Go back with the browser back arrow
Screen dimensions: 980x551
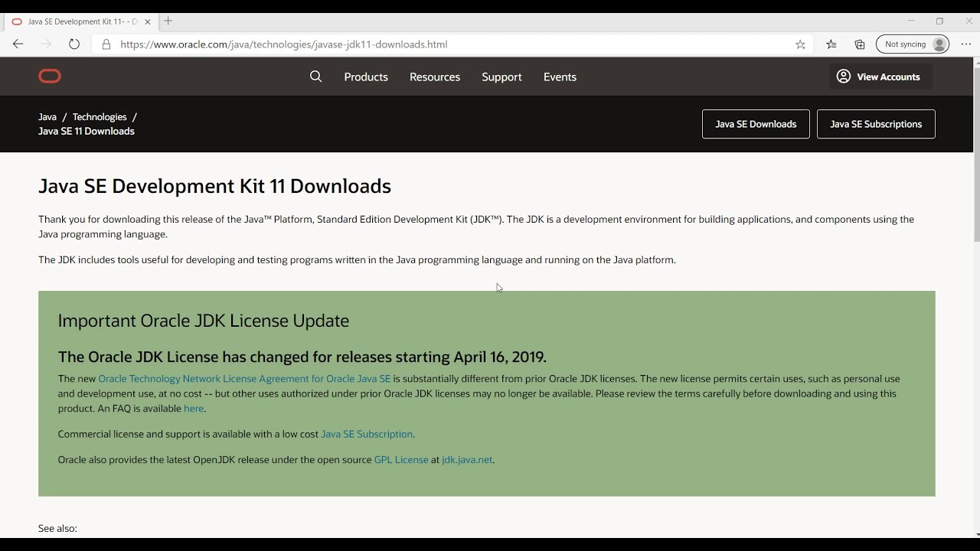tap(18, 44)
